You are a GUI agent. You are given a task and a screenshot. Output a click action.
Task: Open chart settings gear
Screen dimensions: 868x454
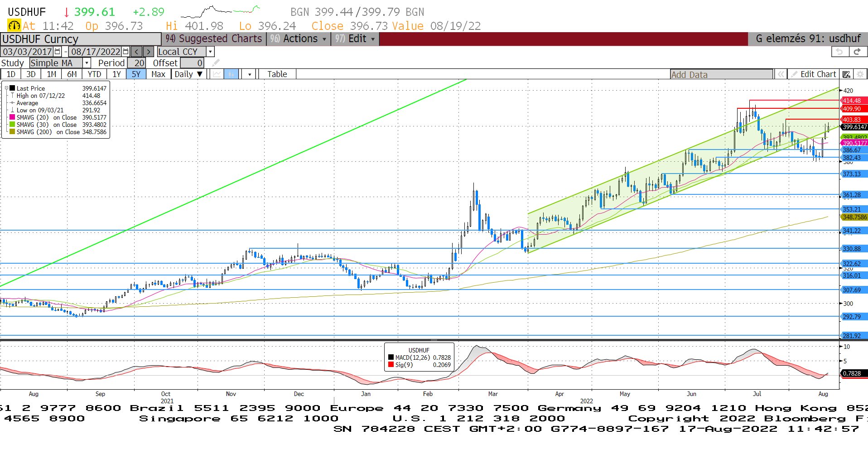pos(860,74)
